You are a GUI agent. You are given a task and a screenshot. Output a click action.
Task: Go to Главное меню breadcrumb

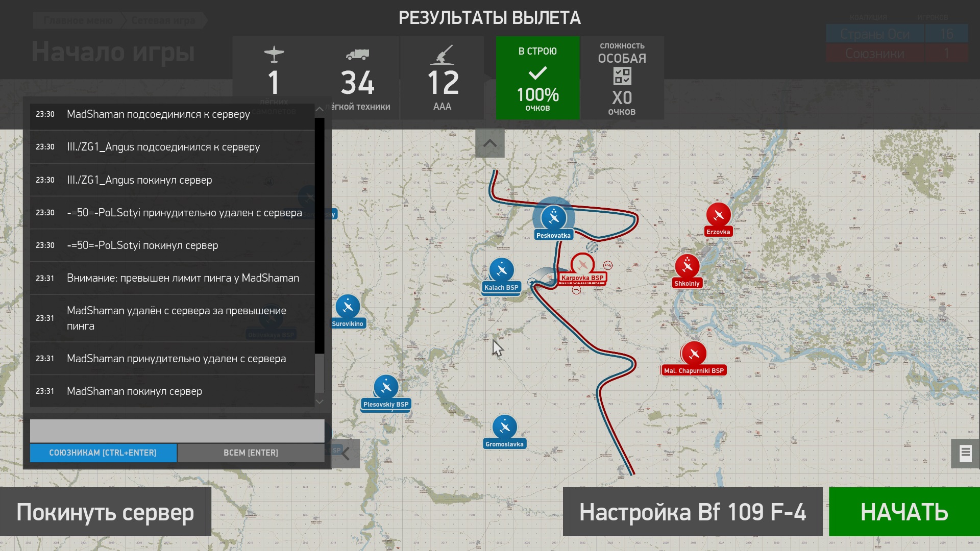(x=78, y=20)
